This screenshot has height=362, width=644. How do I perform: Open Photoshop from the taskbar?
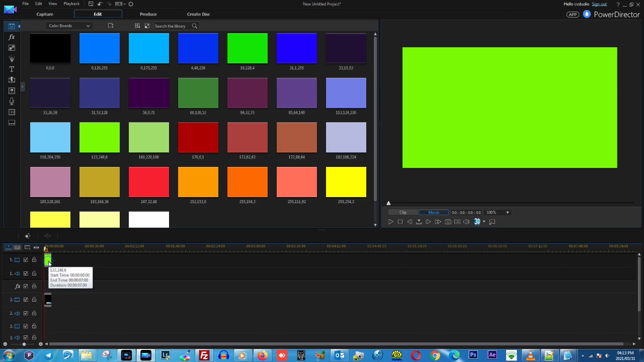coord(473,355)
